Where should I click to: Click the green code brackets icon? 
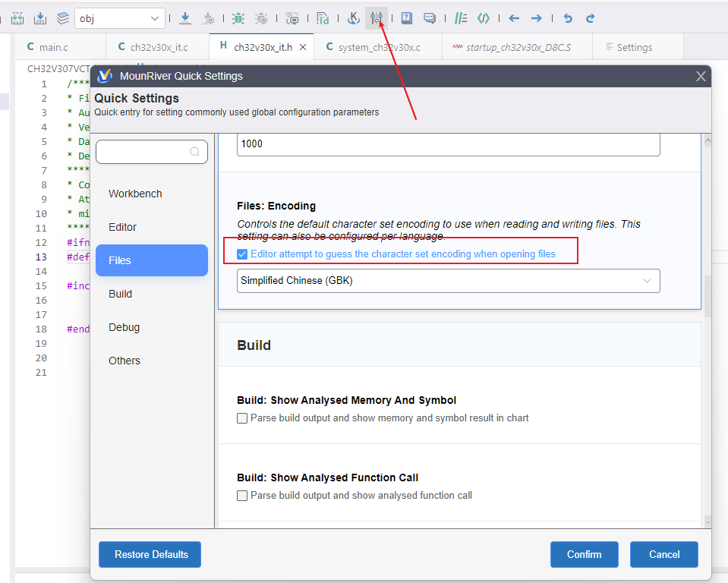pyautogui.click(x=484, y=18)
